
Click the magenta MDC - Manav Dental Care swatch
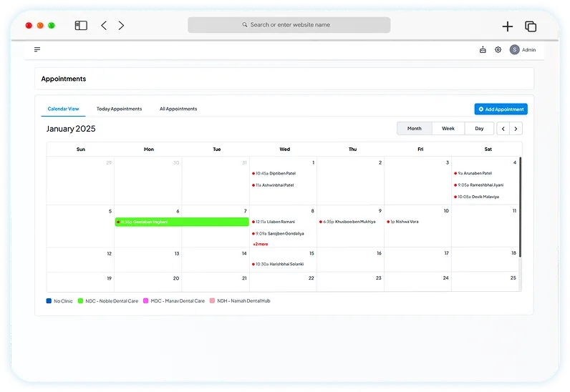(x=146, y=301)
